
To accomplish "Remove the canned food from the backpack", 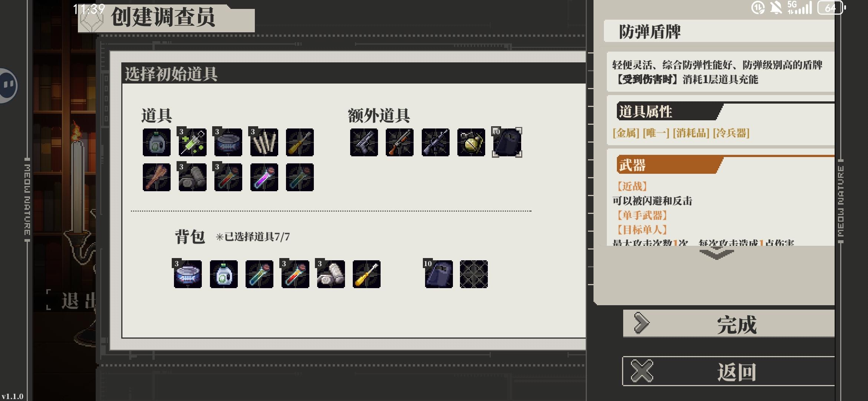I will tap(188, 274).
